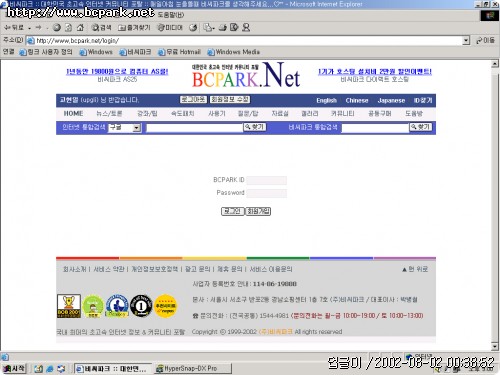Viewport: 500px width, 375px height.
Task: Click the trophy award badge in footer
Action: 69,306
